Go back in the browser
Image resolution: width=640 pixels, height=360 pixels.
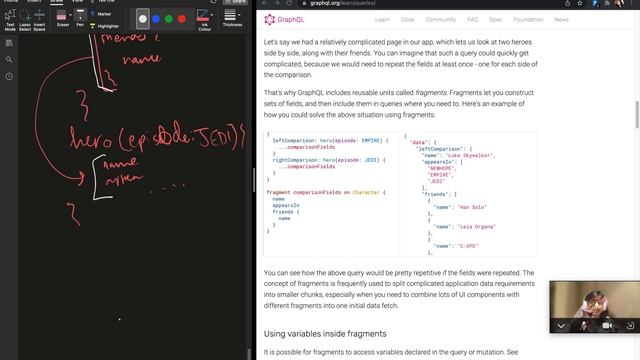pyautogui.click(x=264, y=3)
